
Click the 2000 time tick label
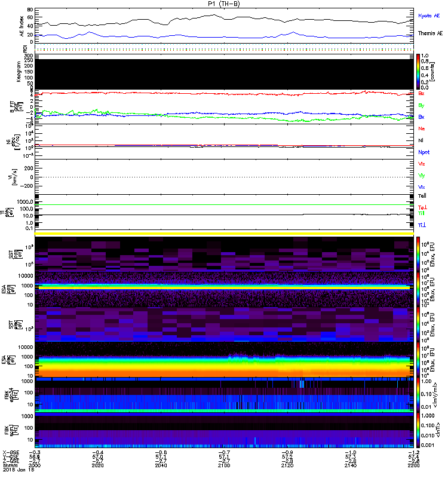(35, 465)
